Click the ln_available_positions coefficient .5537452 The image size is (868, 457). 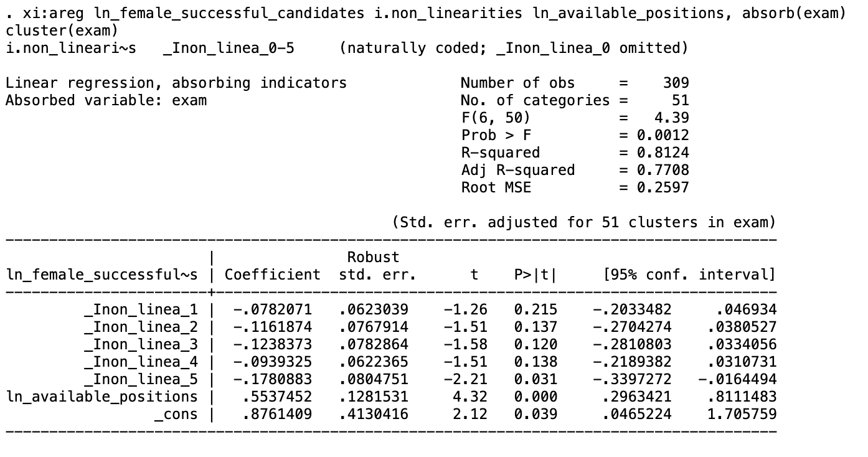click(276, 397)
